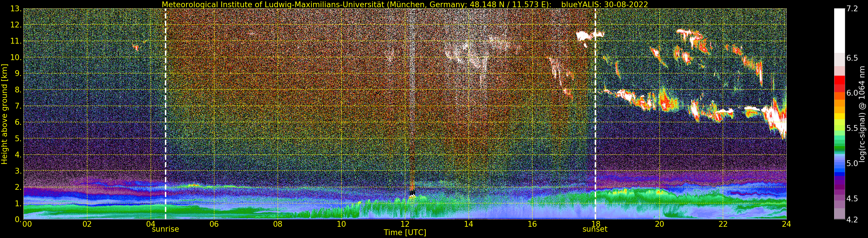
Task: Click the '24' tick on the time axis
Action: 786,224
